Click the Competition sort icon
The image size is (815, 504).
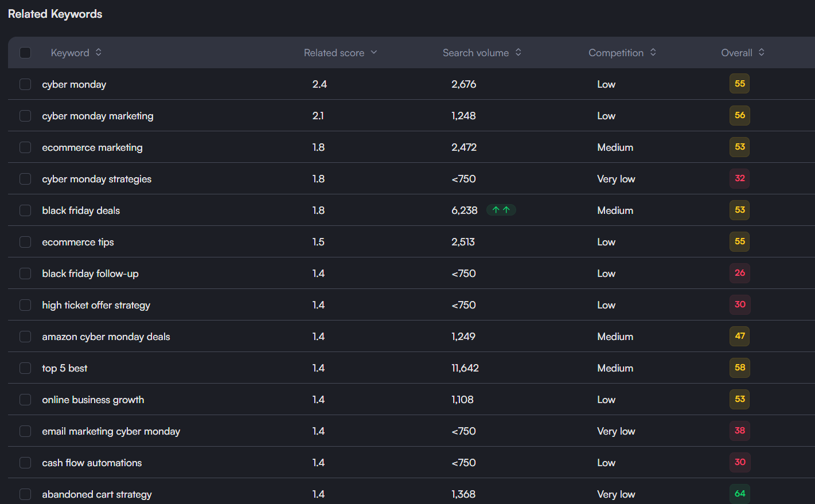point(653,52)
